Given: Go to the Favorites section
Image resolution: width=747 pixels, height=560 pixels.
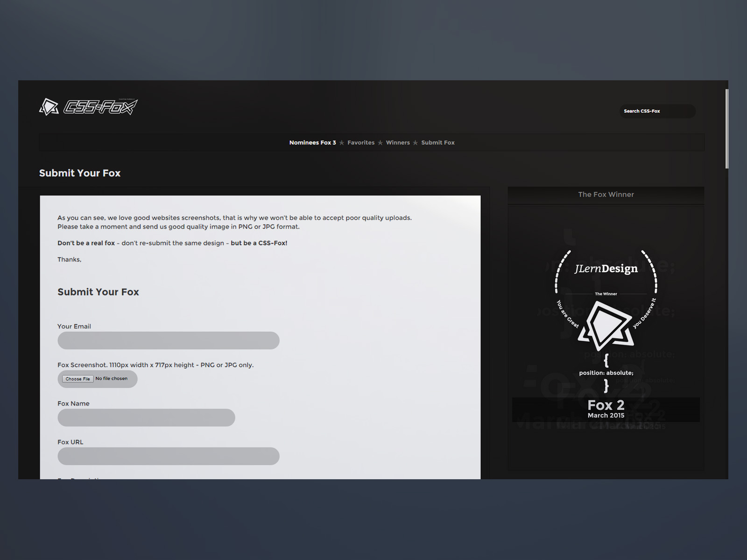Looking at the screenshot, I should tap(361, 143).
